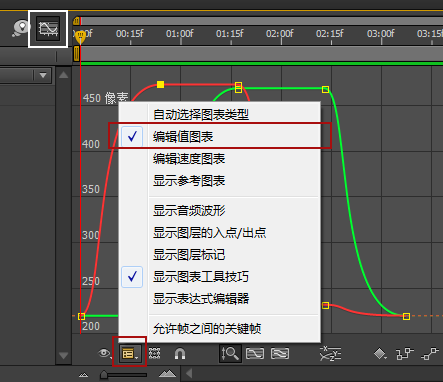The height and width of the screenshot is (382, 443).
Task: Convert selected keyframes to Hold
Action: 405,353
